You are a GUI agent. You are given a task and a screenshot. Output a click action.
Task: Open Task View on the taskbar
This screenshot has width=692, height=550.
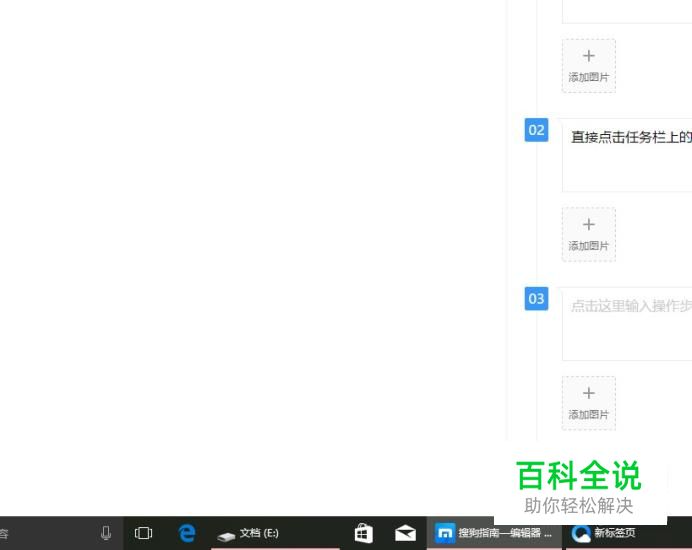coord(143,533)
